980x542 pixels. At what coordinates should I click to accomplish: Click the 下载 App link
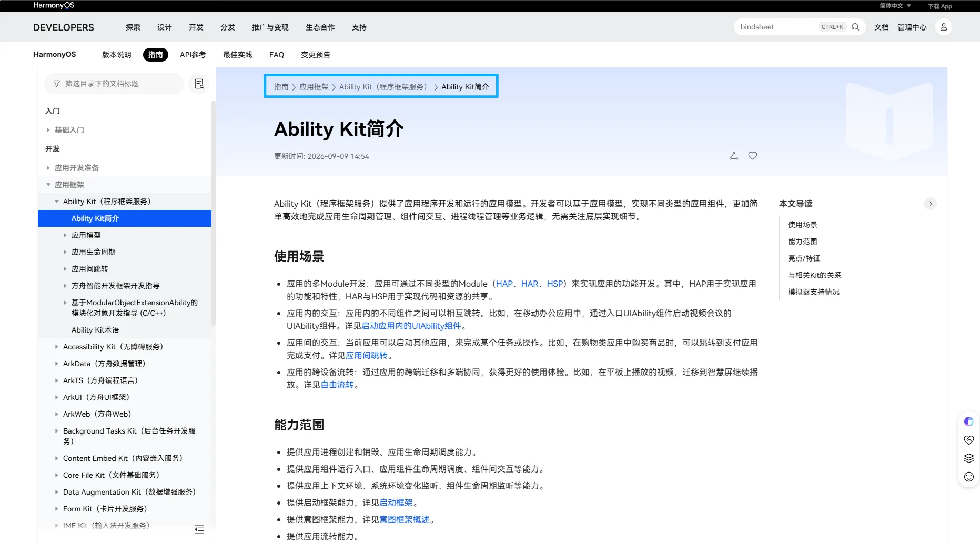pos(940,6)
